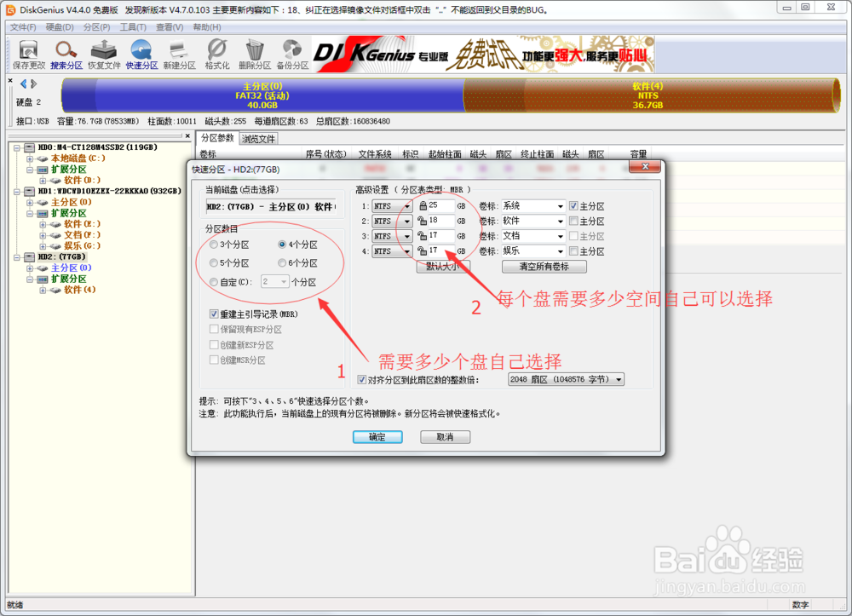This screenshot has width=852, height=616.
Task: Collapse the HD0 disk tree node
Action: [x=17, y=147]
